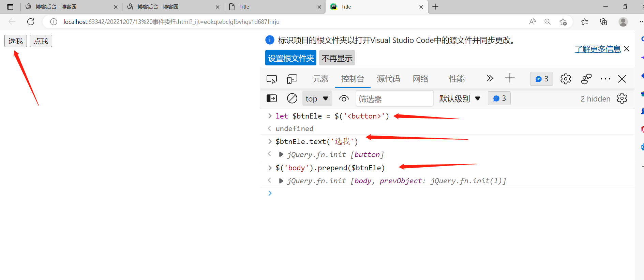Open the Favorites list icon
The width and height of the screenshot is (644, 280).
tap(585, 22)
